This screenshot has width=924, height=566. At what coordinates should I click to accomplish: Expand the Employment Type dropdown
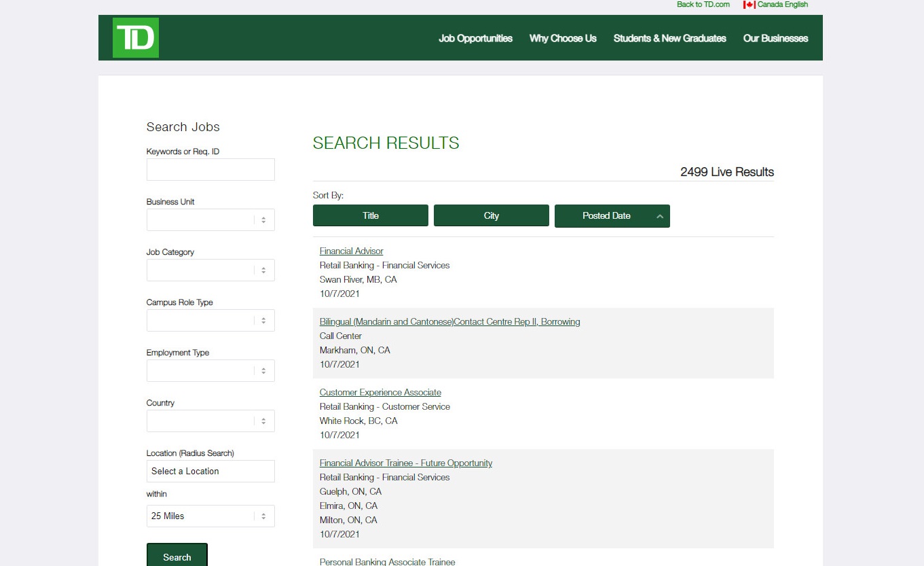210,371
